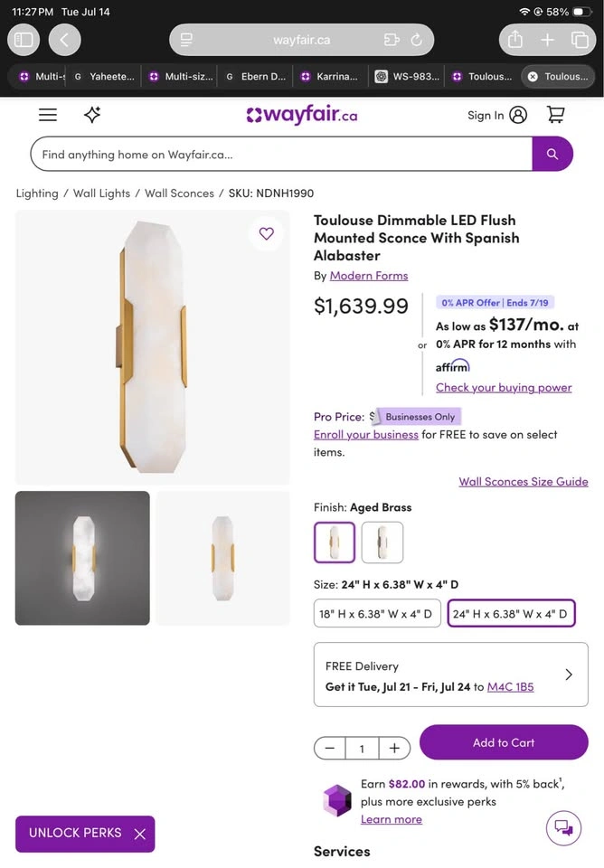Click the purple search magnifier button
604x868 pixels.
click(552, 154)
